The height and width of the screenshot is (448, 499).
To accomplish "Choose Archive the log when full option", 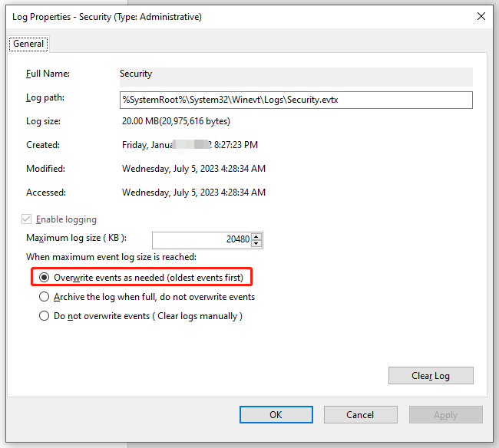I will pos(45,297).
